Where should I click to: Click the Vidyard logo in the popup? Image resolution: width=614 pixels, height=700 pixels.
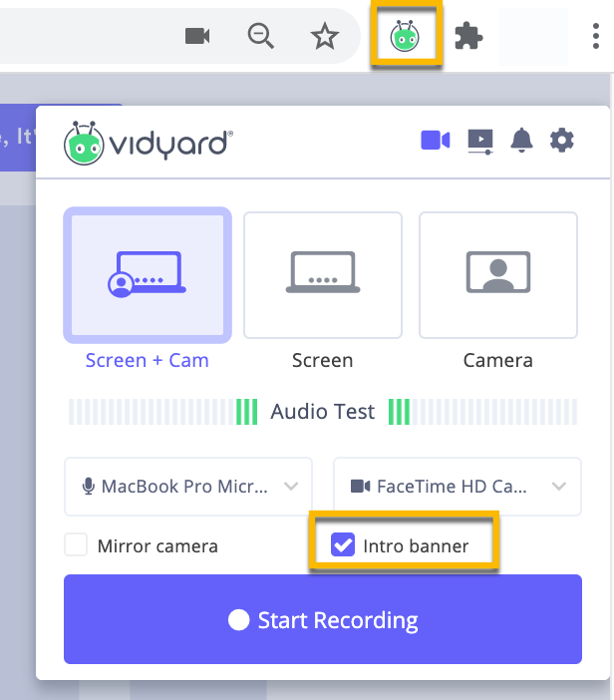[x=149, y=143]
